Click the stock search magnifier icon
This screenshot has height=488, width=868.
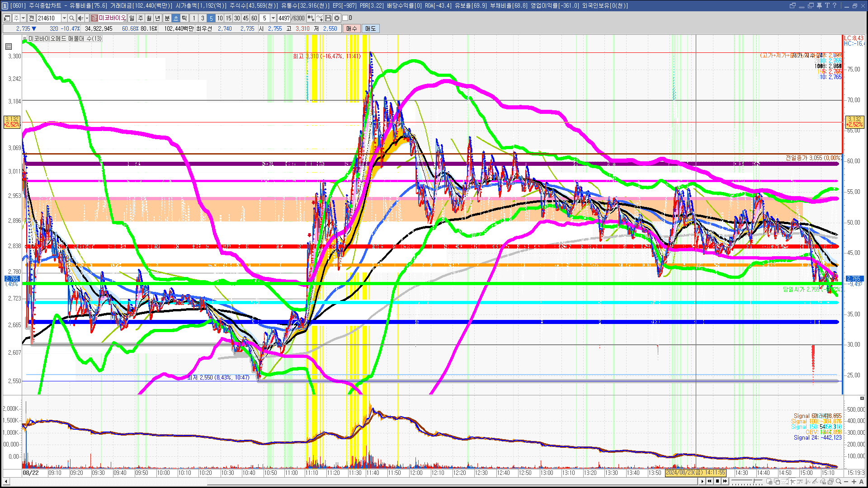click(71, 18)
